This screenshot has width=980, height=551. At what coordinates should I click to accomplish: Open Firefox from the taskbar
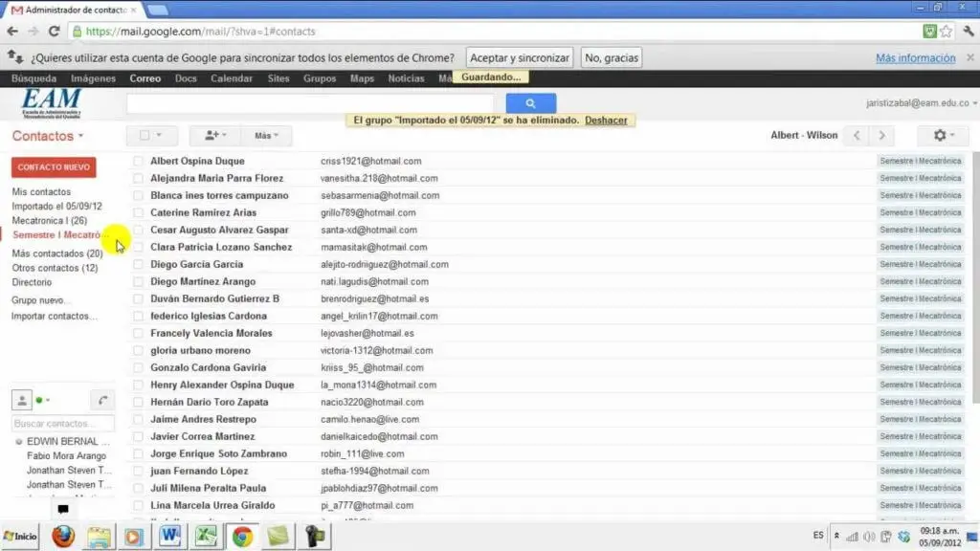pos(63,536)
